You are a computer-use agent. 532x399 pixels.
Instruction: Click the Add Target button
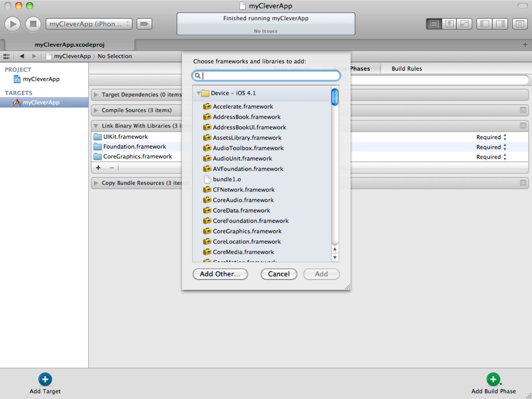(x=45, y=384)
